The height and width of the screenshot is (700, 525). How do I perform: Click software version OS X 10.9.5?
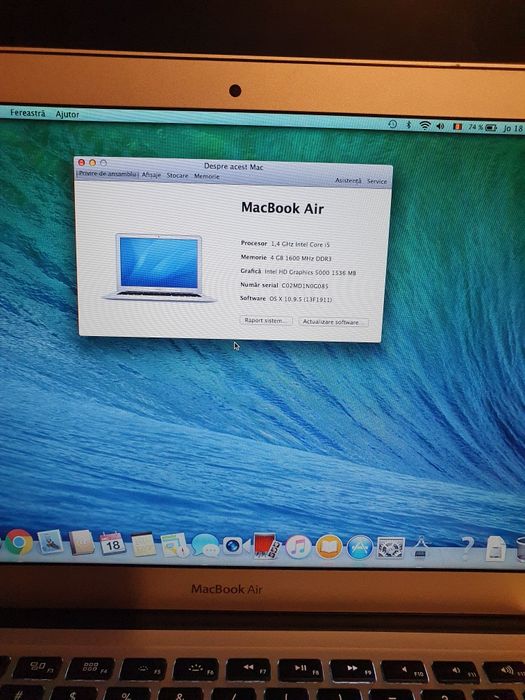pyautogui.click(x=300, y=299)
